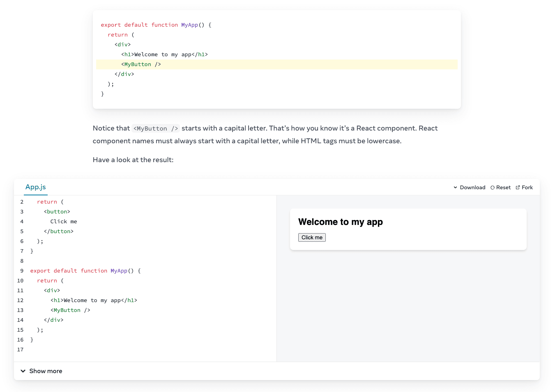Expand the Download dropdown chevron
Image resolution: width=555 pixels, height=392 pixels.
455,188
